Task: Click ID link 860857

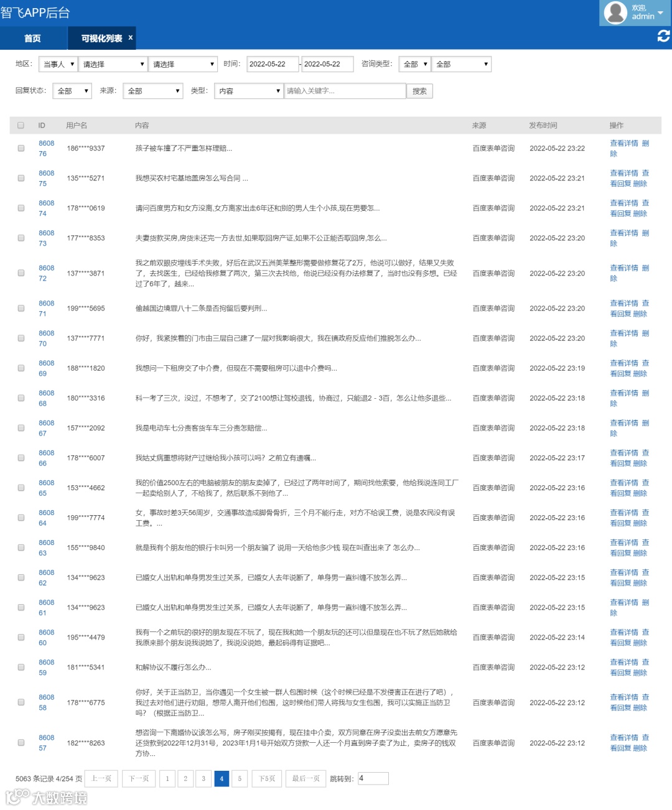Action: click(46, 743)
